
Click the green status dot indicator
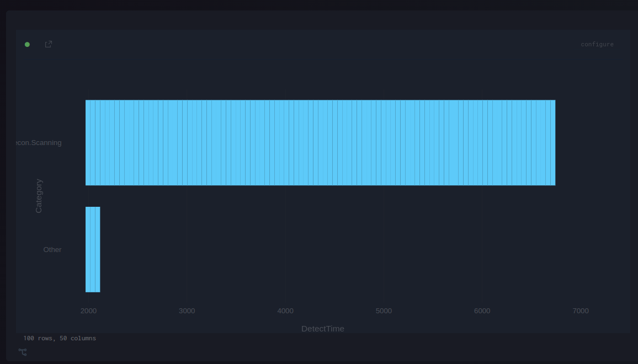pyautogui.click(x=27, y=44)
